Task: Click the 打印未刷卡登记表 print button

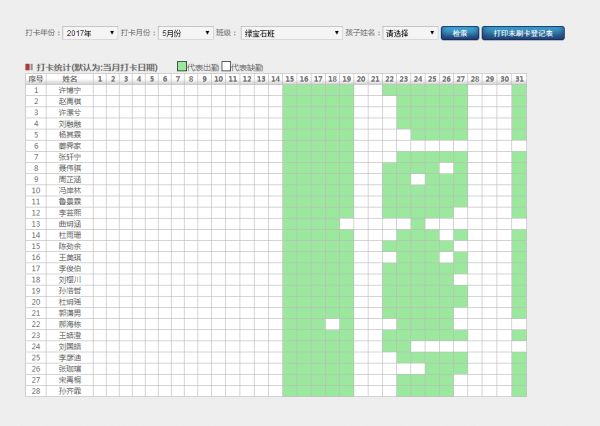Action: [x=523, y=33]
